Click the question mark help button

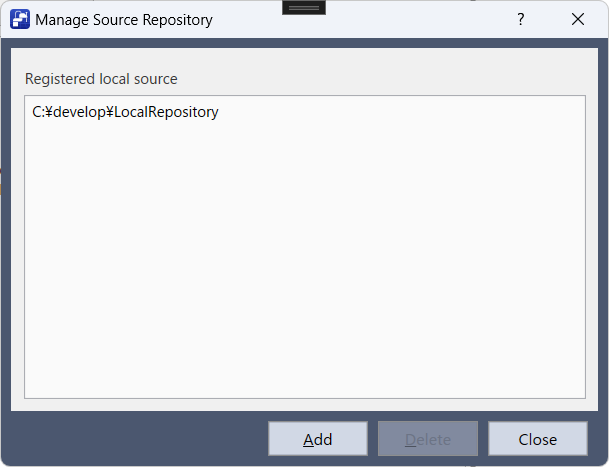pyautogui.click(x=520, y=19)
